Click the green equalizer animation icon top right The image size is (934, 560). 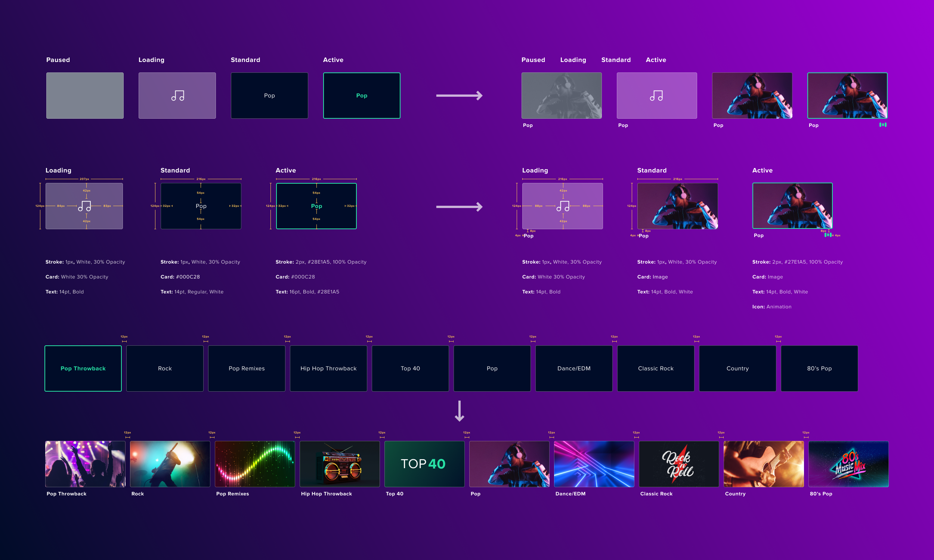883,125
